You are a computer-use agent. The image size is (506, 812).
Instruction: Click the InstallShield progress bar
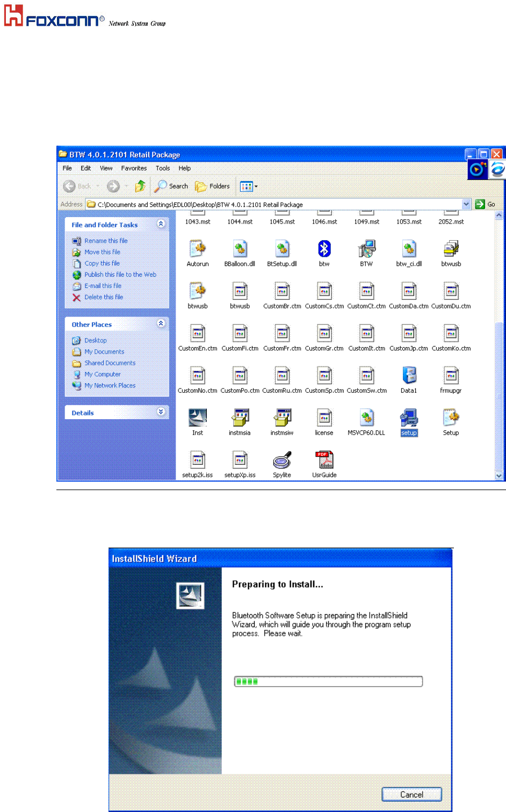[x=328, y=681]
